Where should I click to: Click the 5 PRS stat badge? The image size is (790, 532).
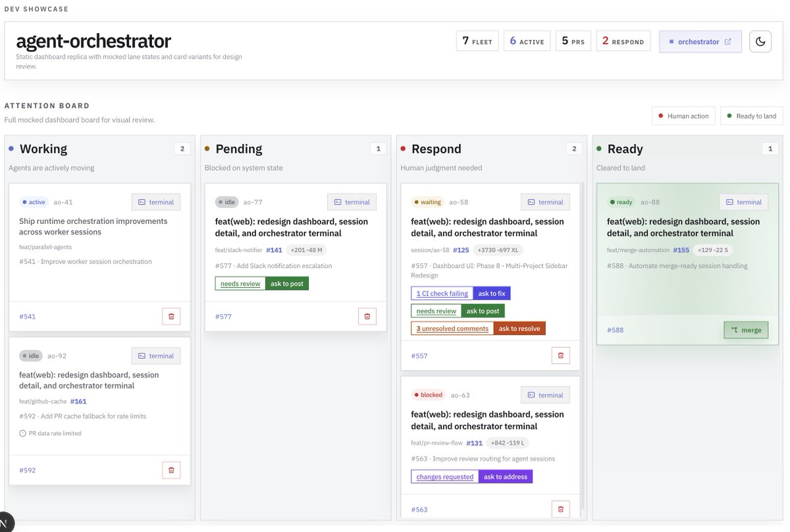click(x=573, y=41)
